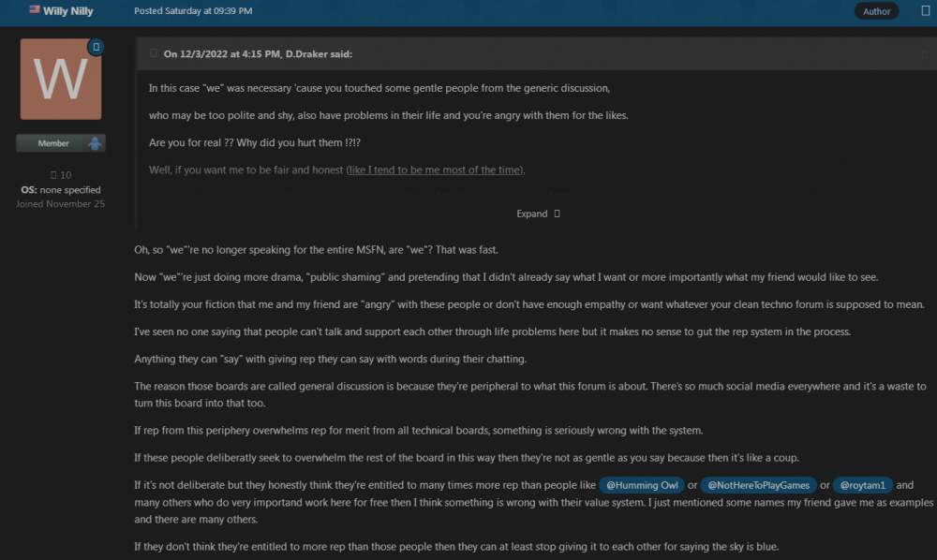
Task: Click the underlined "like I tend to be me" link
Action: pyautogui.click(x=435, y=169)
